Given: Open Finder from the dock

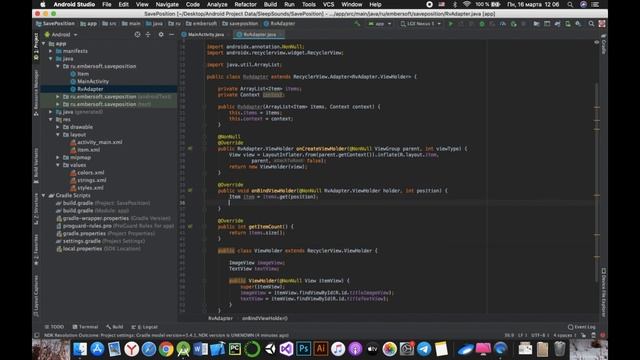Looking at the screenshot, I should 80,349.
